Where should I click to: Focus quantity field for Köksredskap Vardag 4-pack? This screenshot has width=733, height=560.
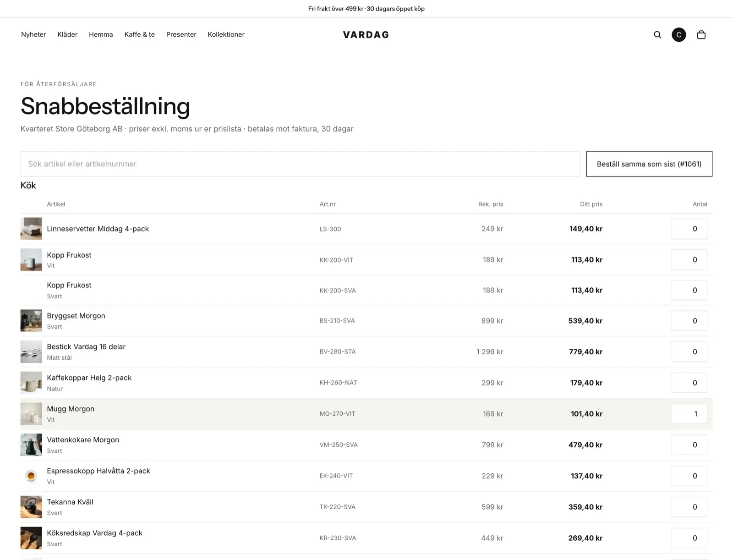[x=689, y=538]
